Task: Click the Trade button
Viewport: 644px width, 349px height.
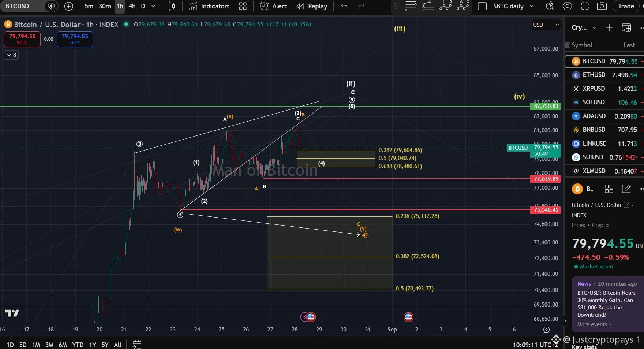Action: (x=626, y=6)
